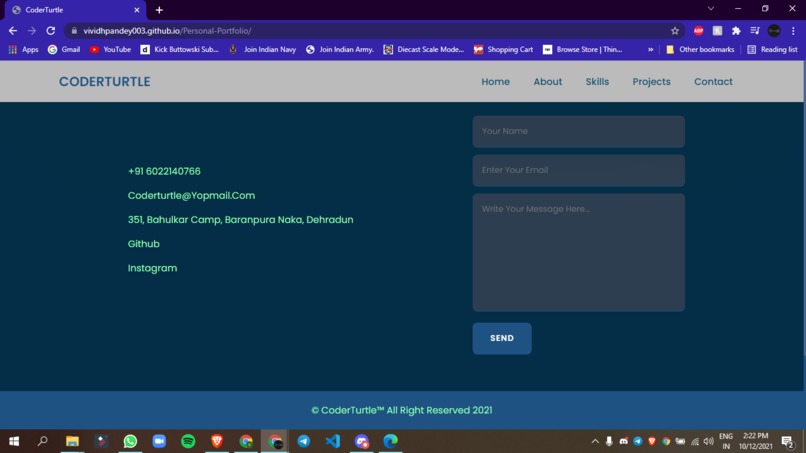Click the phone number +91 6022140766
Viewport: 806px width, 453px height.
tap(164, 171)
